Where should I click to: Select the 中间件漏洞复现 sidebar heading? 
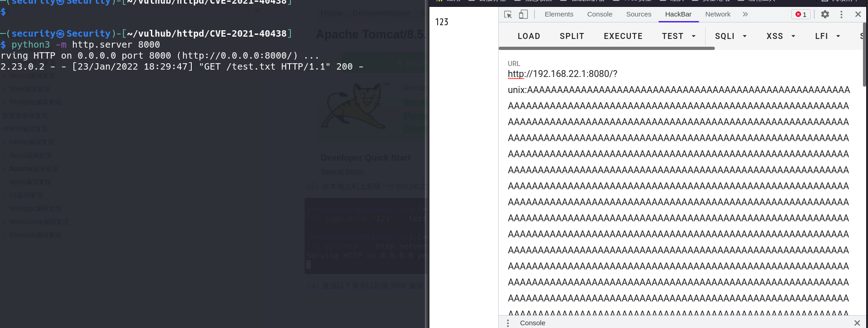coord(25,129)
